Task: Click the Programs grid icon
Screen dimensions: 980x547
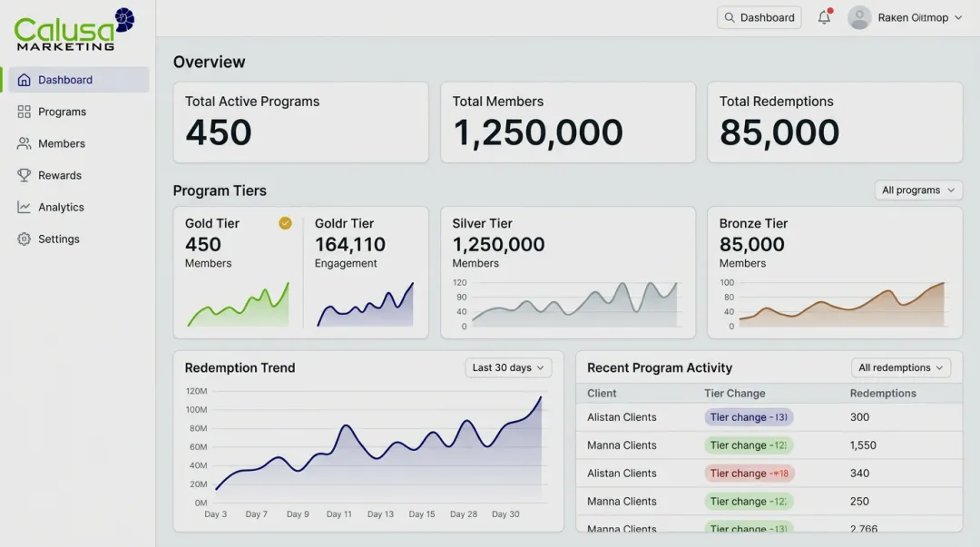Action: (24, 112)
